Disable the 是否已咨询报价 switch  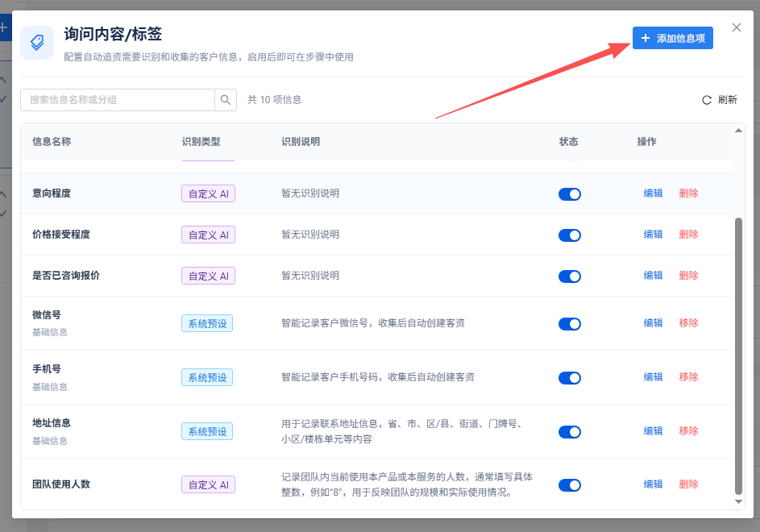570,276
